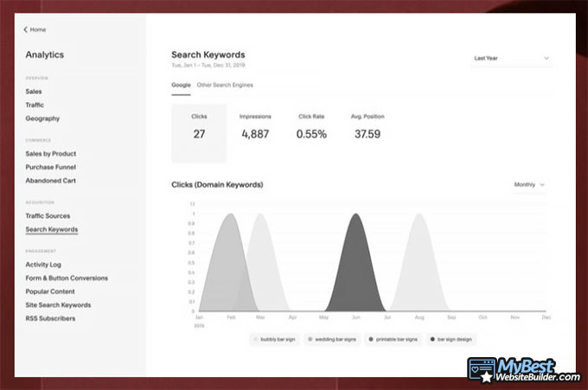Image resolution: width=588 pixels, height=390 pixels.
Task: Toggle the 'bar sign design' legend series
Action: (450, 340)
